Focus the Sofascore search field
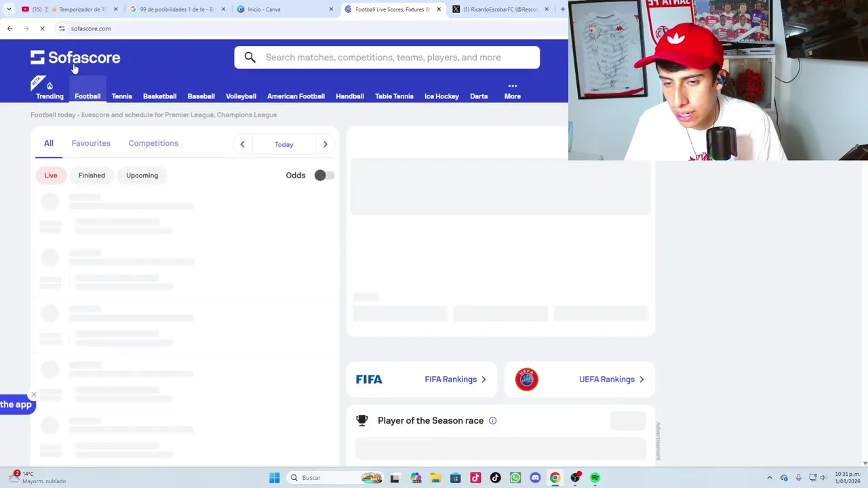 [x=387, y=58]
